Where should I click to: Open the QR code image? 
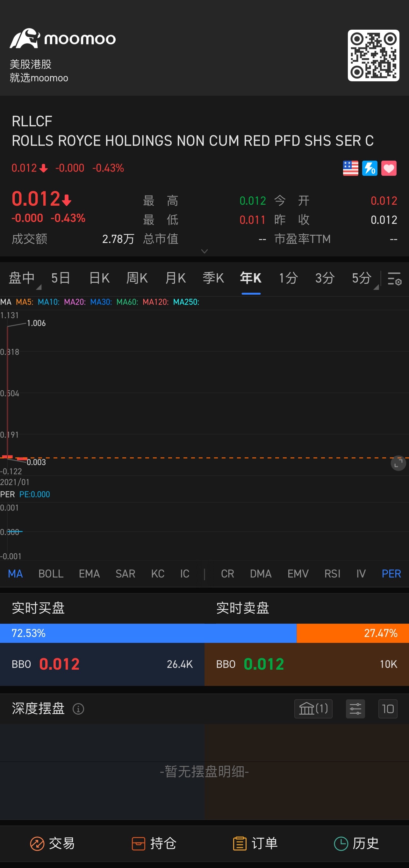[373, 55]
